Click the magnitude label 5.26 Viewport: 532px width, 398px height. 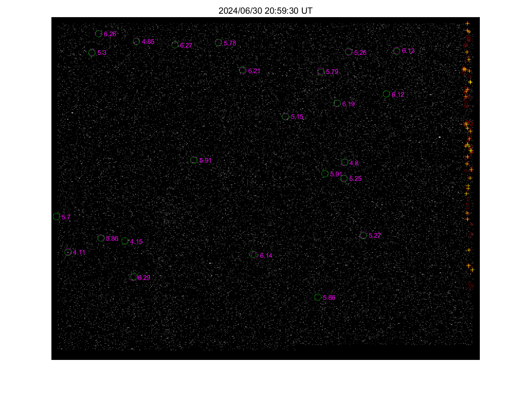(360, 53)
